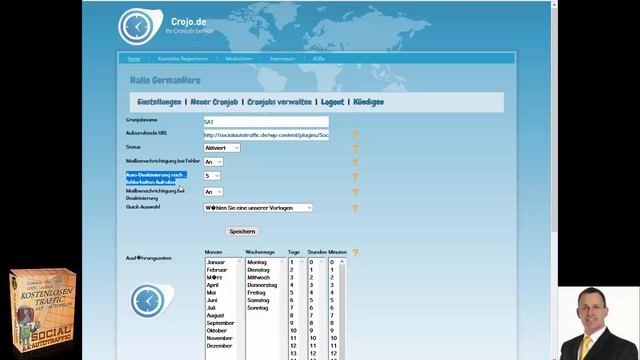Open the Neuer Cronjob link
Viewport: 640px width, 360px height.
pos(214,102)
